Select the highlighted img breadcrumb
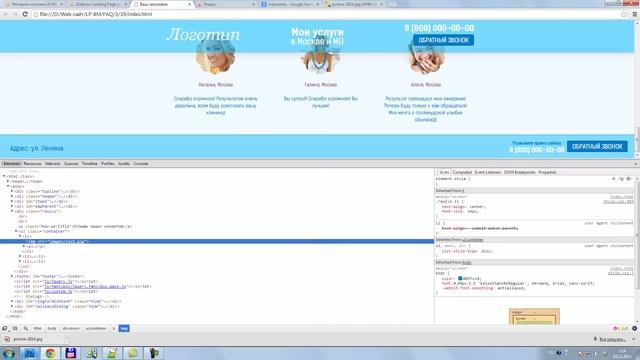 click(124, 329)
